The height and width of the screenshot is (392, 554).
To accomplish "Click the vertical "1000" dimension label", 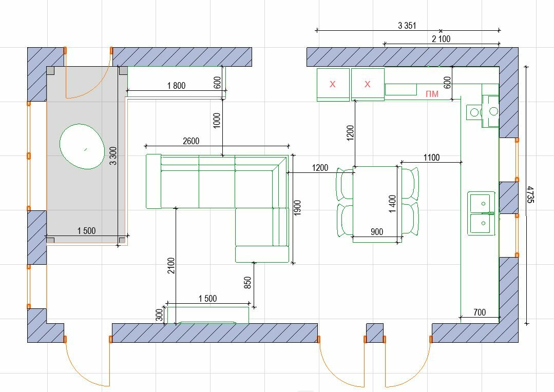I will [217, 121].
